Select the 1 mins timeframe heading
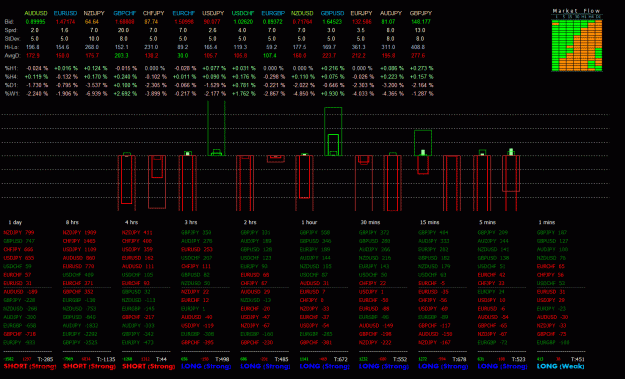This screenshot has height=379, width=625. (546, 222)
